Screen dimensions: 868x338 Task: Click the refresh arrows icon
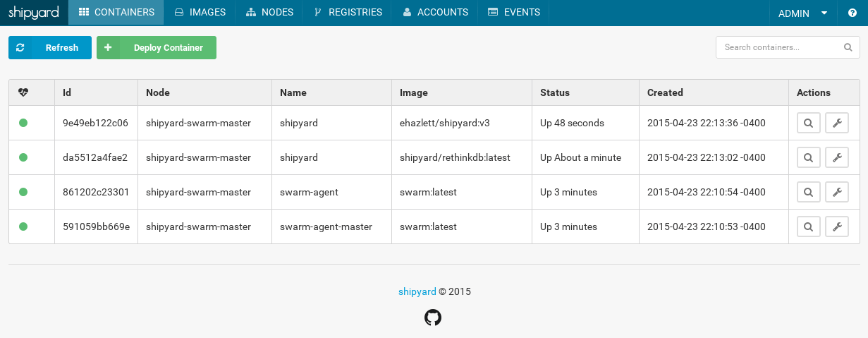[20, 47]
